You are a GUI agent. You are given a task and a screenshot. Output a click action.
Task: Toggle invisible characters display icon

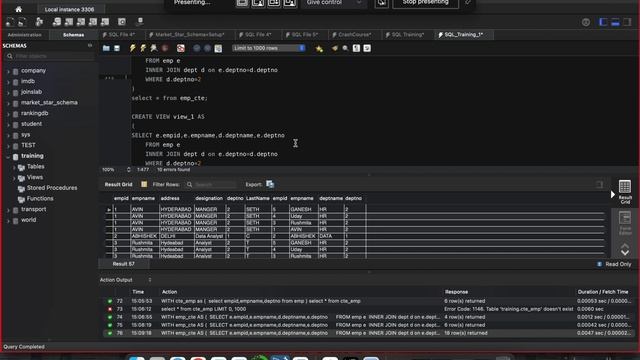point(356,48)
